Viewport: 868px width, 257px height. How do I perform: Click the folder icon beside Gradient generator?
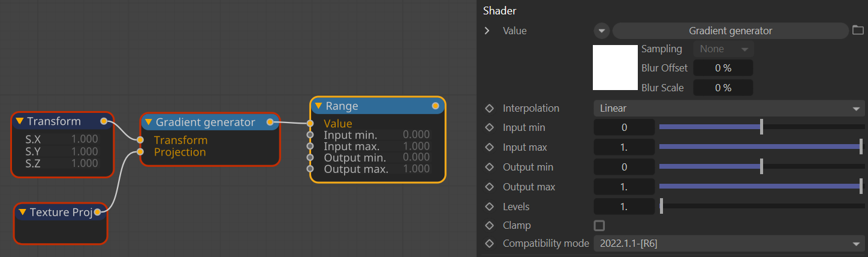[x=857, y=31]
